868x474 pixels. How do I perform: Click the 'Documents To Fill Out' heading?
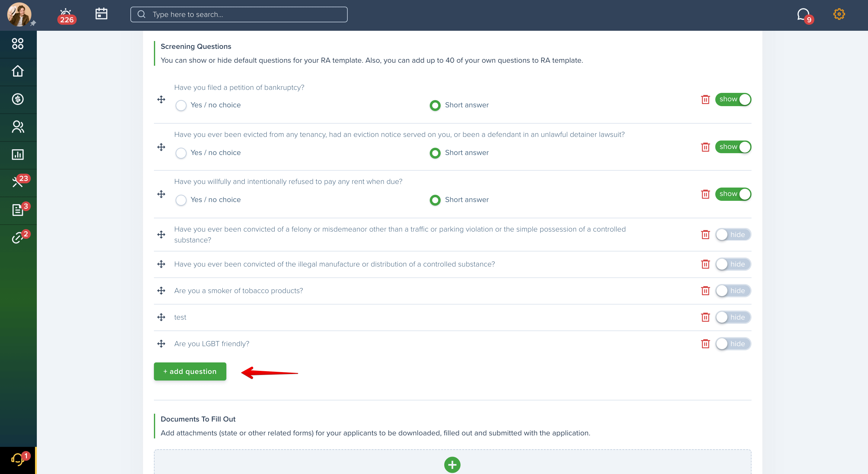click(x=198, y=419)
